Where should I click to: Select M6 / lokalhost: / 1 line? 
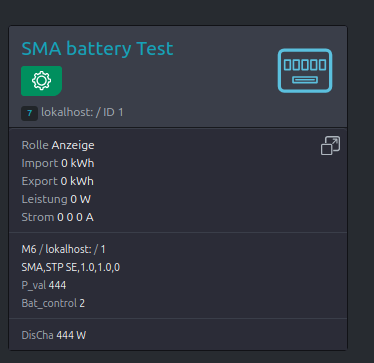coord(63,249)
